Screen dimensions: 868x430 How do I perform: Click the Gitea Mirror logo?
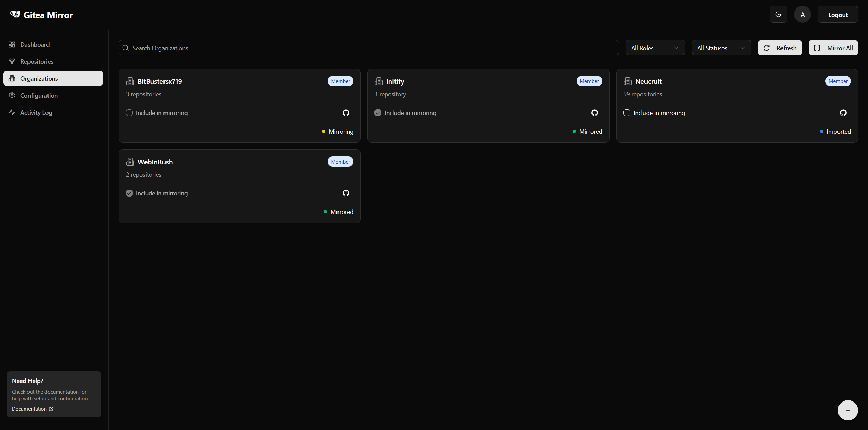[x=41, y=15]
